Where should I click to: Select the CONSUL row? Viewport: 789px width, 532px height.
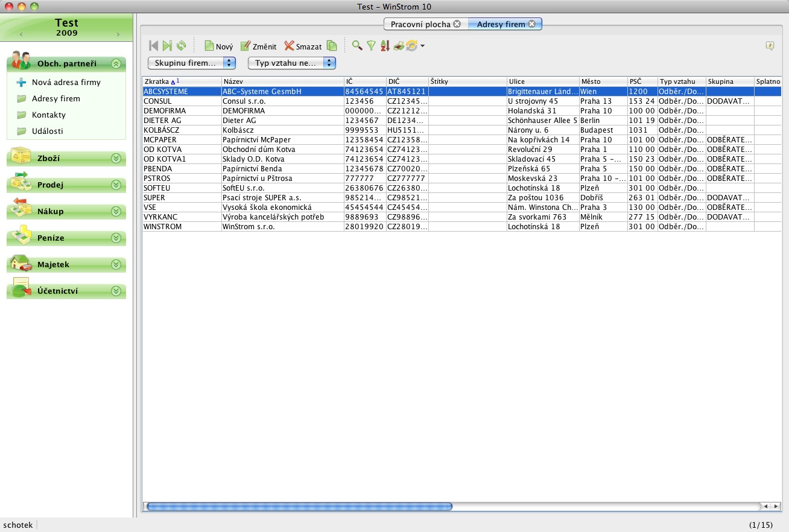coord(462,101)
